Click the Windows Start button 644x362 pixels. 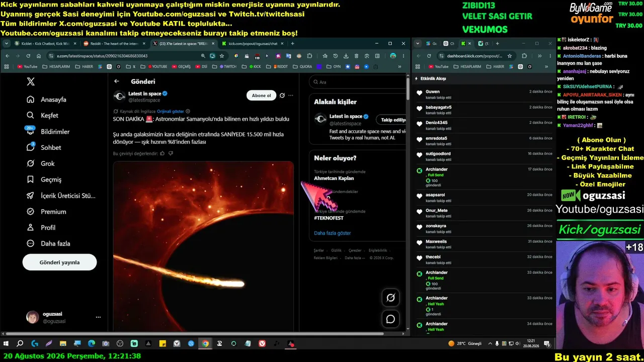(6, 344)
